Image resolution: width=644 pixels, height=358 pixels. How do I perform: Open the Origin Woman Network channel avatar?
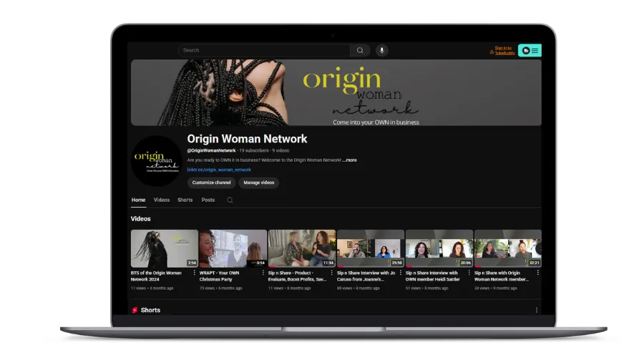coord(157,161)
